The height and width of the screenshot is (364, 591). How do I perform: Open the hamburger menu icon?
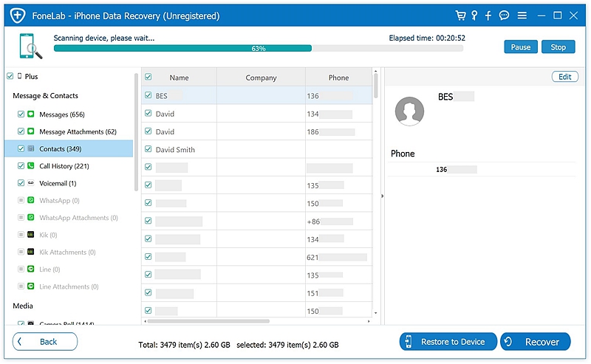coord(522,16)
